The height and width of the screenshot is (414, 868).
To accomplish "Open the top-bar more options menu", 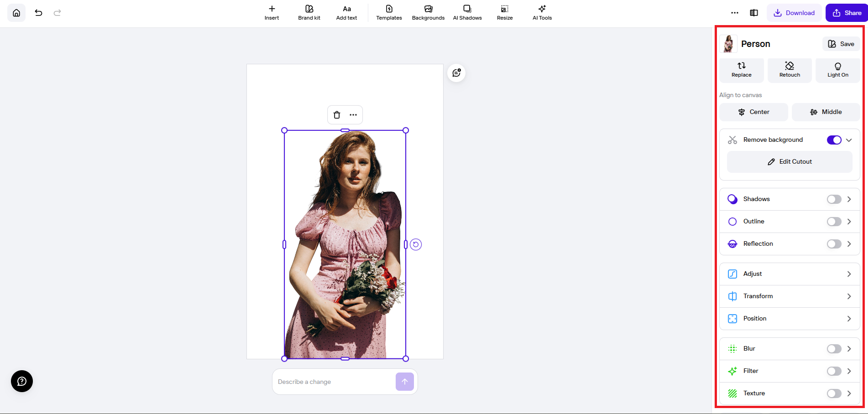I will coord(735,13).
